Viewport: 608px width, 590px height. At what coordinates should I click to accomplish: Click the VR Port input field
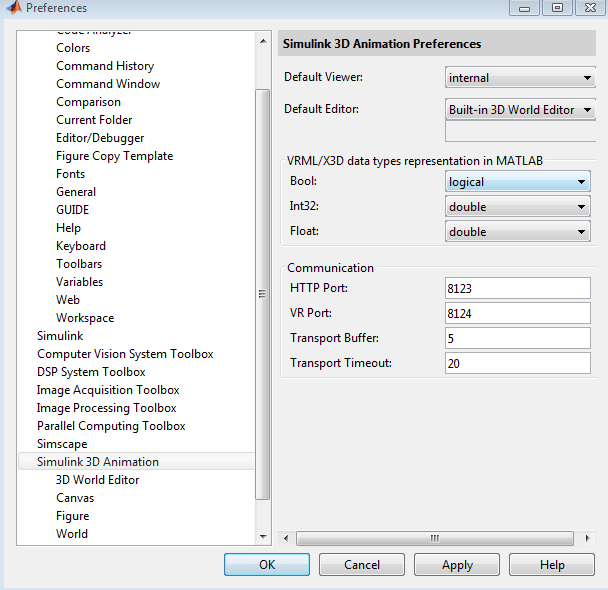pos(517,313)
